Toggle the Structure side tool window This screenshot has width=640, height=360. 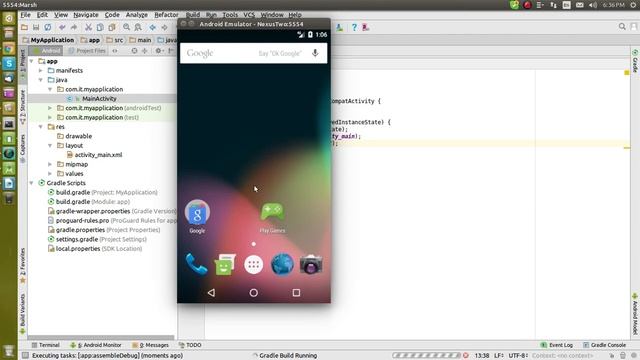point(23,107)
